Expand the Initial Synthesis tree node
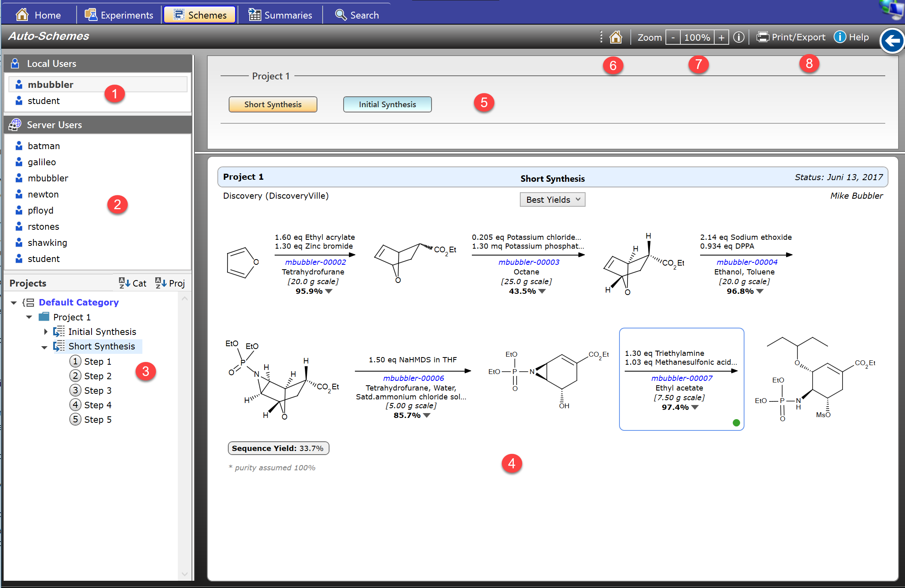Viewport: 905px width, 588px height. [x=46, y=332]
